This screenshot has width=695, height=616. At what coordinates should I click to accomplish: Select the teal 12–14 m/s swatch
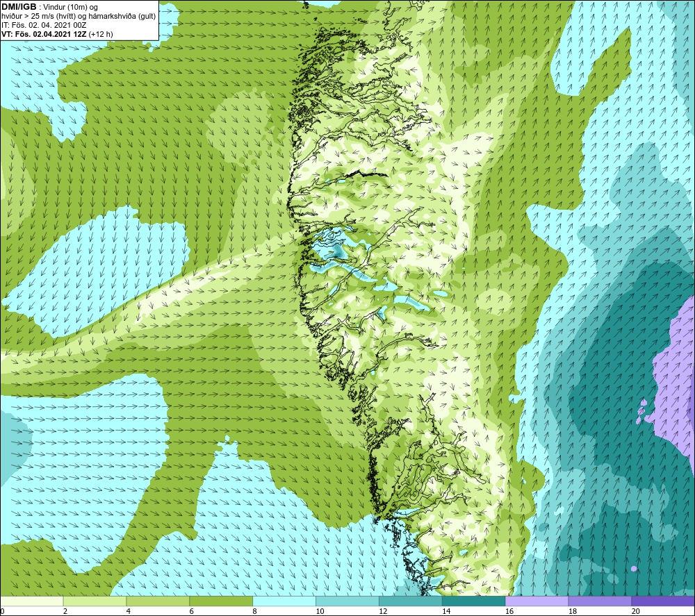(411, 601)
